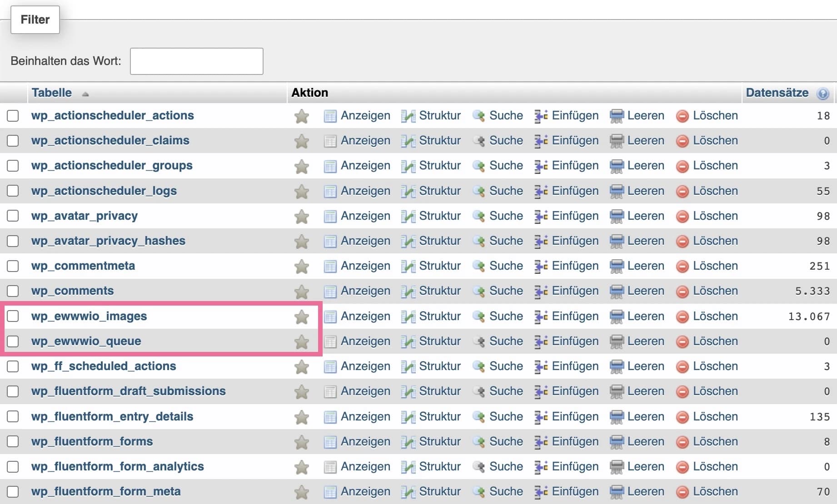Open the wp_ff_scheduled_actions table link
This screenshot has width=837, height=504.
(x=103, y=366)
